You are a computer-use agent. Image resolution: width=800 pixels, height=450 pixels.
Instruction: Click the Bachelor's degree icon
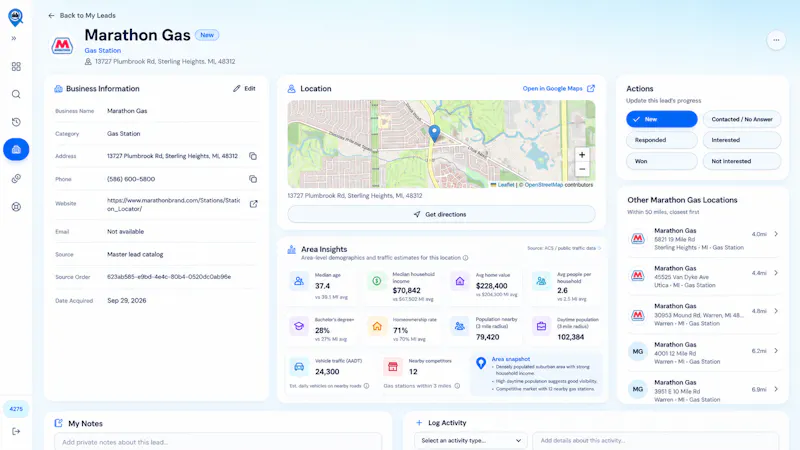pyautogui.click(x=299, y=326)
